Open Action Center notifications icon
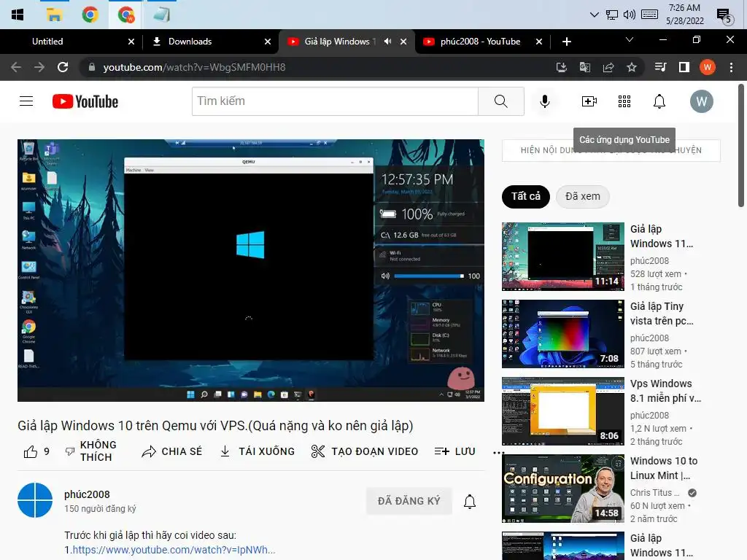747x560 pixels. pyautogui.click(x=724, y=16)
